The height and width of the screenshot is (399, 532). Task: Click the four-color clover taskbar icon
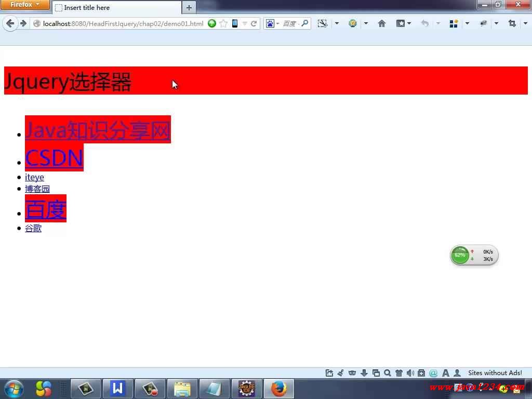(x=44, y=389)
